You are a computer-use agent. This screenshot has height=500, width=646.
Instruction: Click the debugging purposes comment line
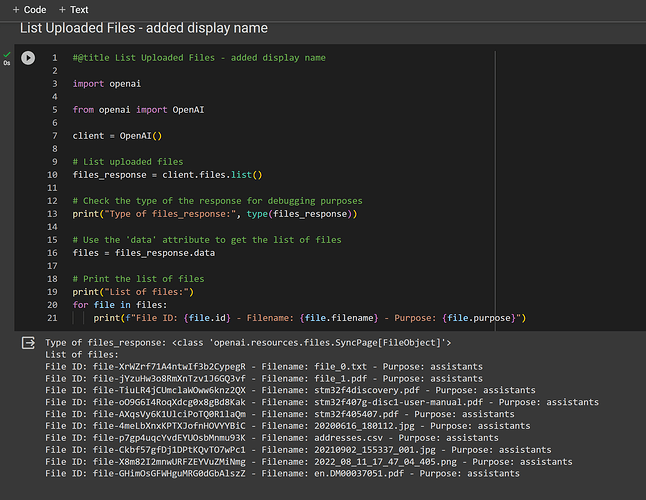click(218, 201)
